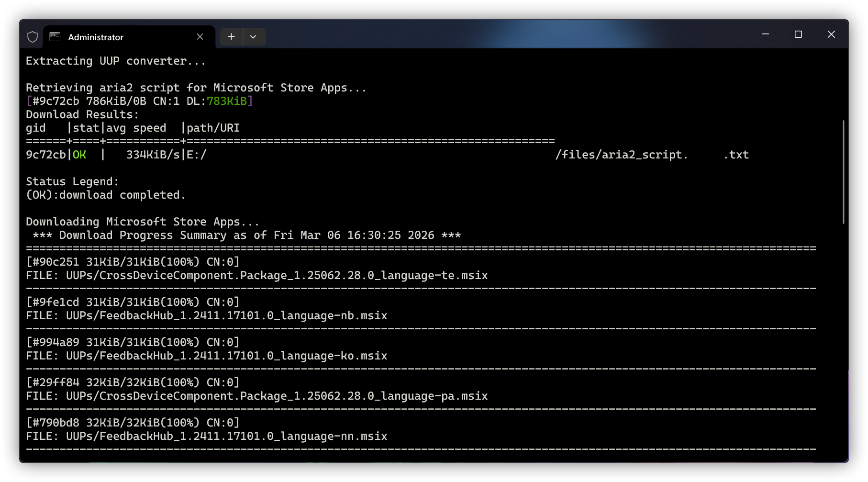The image size is (868, 482).
Task: Click the FeedbackHub language-ko.msix file line
Action: tap(226, 356)
